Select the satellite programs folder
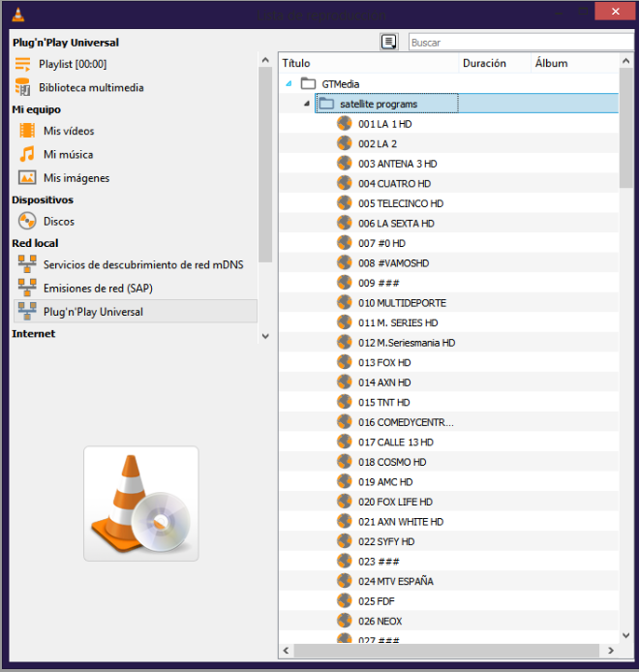The image size is (639, 672). coord(387,104)
